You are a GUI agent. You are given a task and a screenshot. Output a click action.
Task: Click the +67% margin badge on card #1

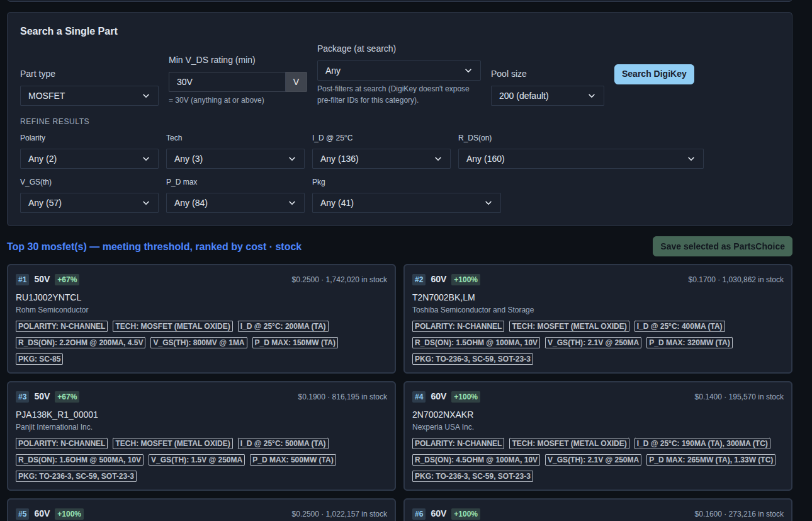pos(67,280)
